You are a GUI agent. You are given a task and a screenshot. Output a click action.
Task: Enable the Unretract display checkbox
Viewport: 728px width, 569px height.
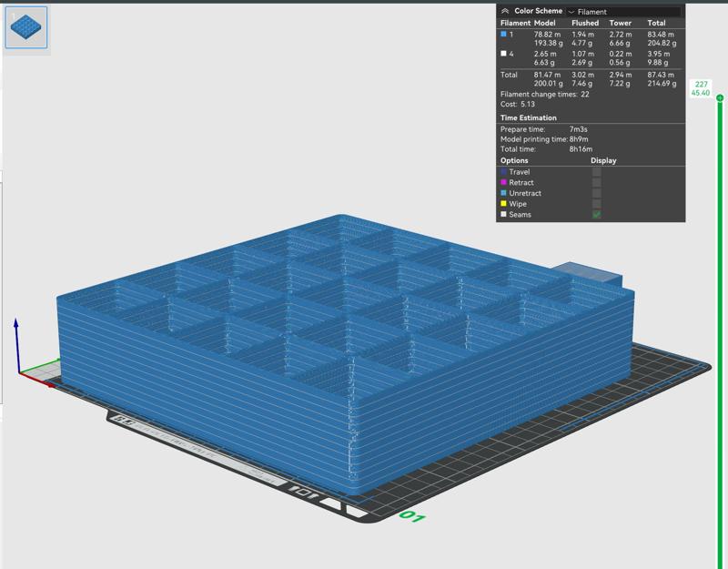[597, 192]
